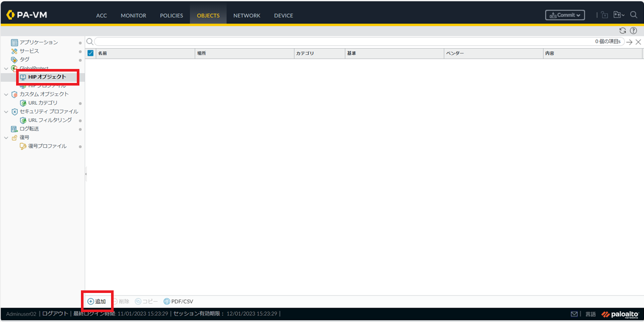Screen dimensions: 644x322
Task: Click the セキュリティ プロファイル shield icon
Action: click(15, 111)
